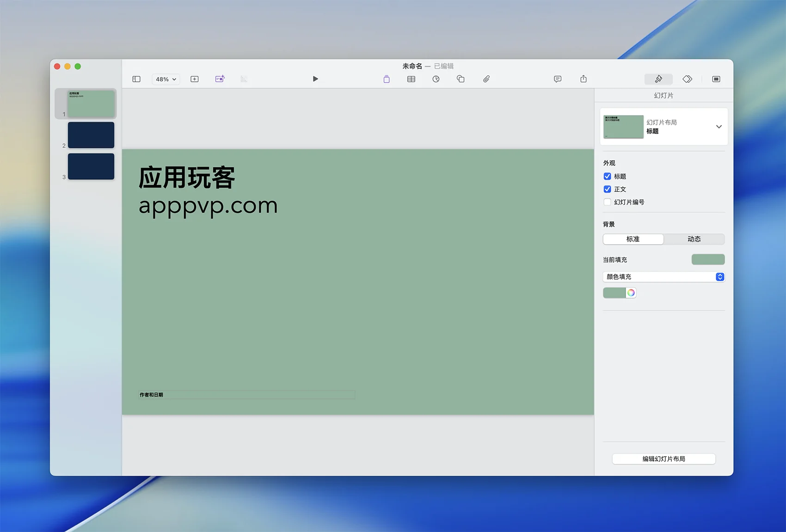Select the 标准 background tab

coord(633,239)
